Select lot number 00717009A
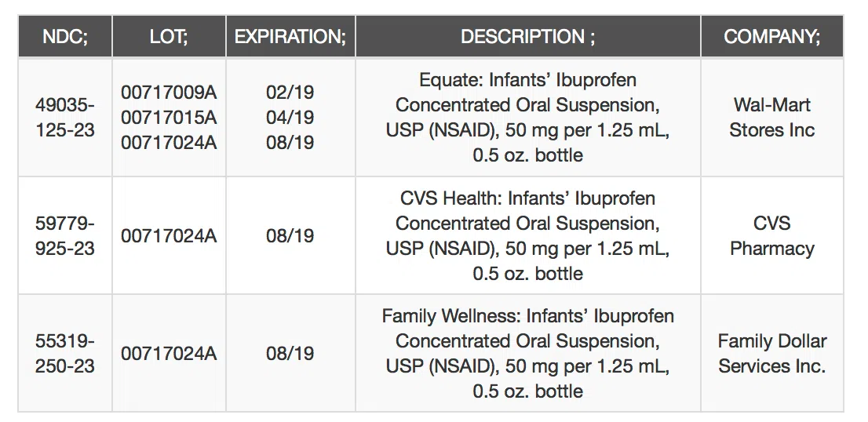The height and width of the screenshot is (422, 868). pos(169,93)
